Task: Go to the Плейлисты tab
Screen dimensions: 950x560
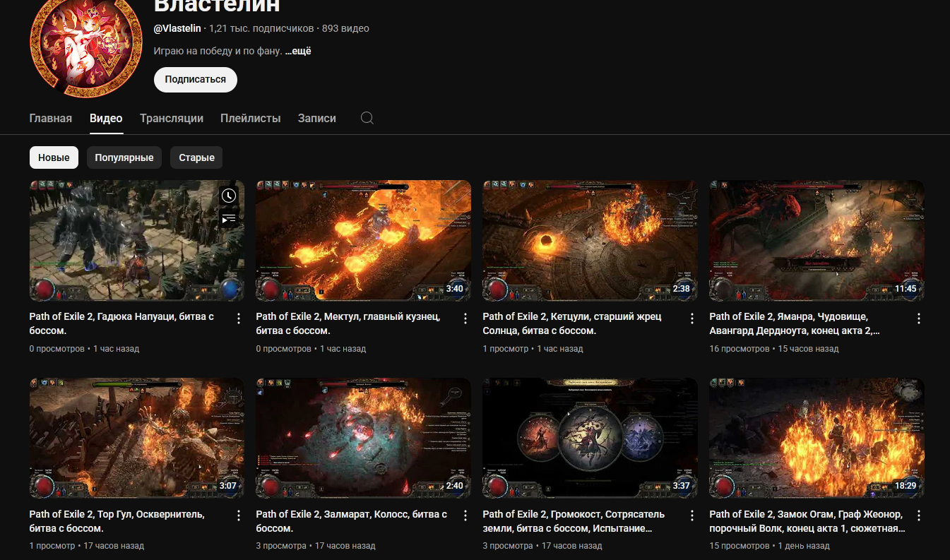Action: pyautogui.click(x=251, y=118)
